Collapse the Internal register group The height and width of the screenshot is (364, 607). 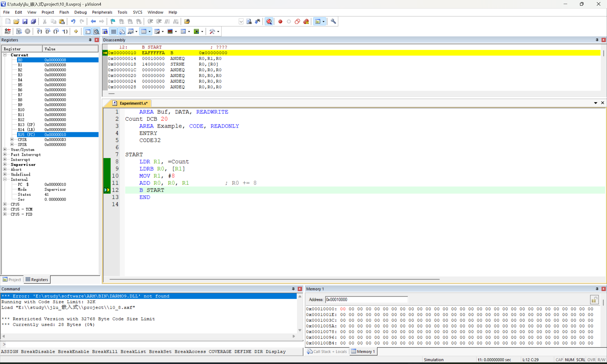(5, 179)
